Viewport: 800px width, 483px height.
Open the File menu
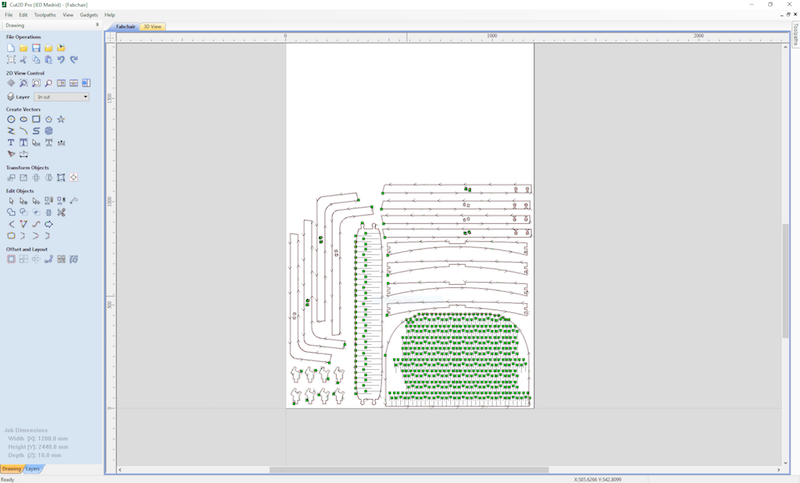point(9,15)
